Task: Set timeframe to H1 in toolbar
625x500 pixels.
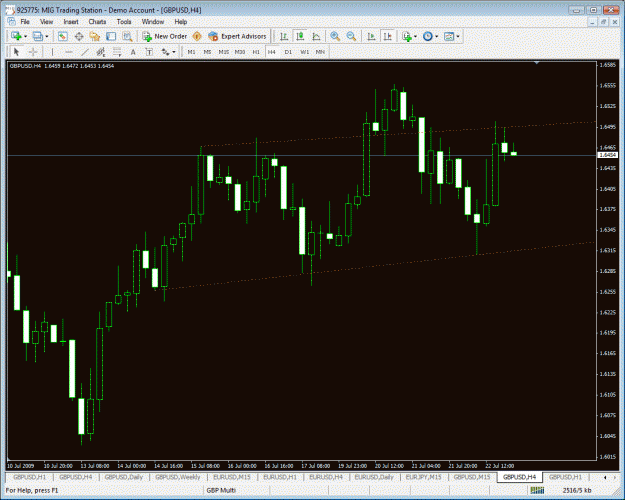Action: click(x=256, y=52)
